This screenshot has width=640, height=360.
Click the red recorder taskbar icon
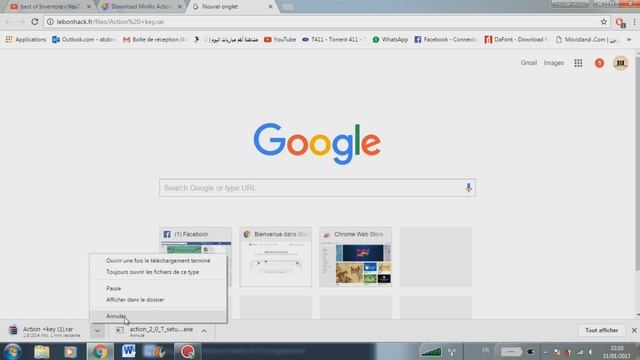tap(187, 351)
